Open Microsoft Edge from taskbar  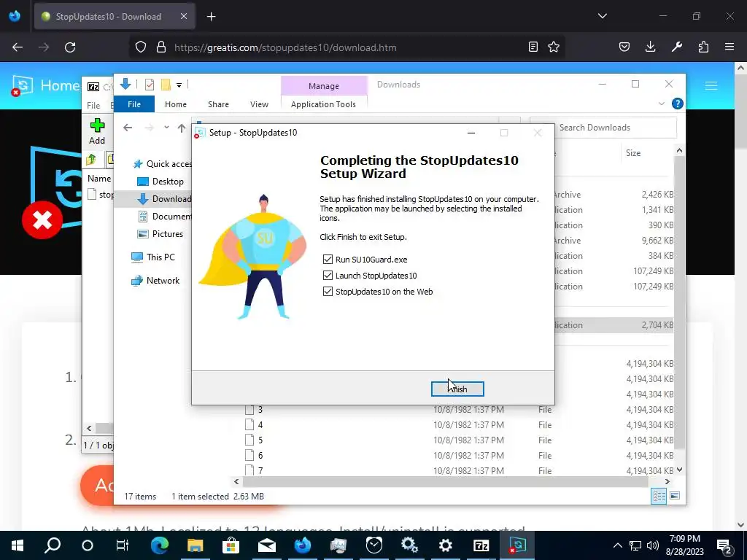pyautogui.click(x=160, y=545)
